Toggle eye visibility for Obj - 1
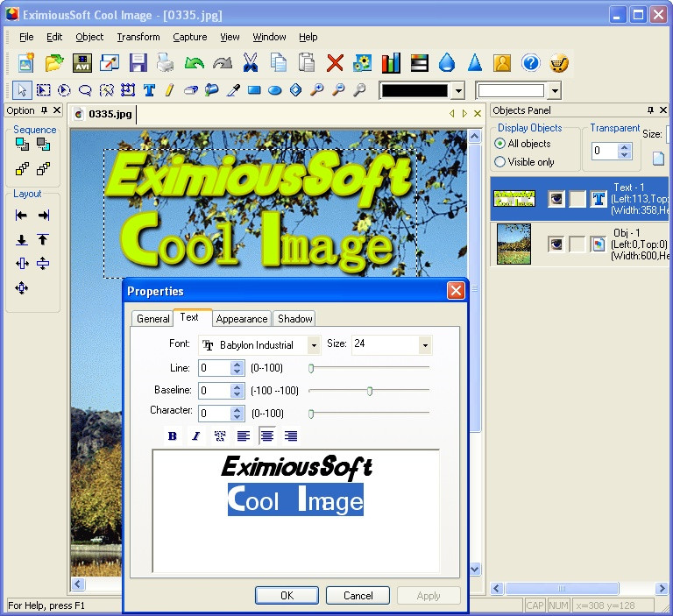Image resolution: width=673 pixels, height=616 pixels. tap(556, 244)
